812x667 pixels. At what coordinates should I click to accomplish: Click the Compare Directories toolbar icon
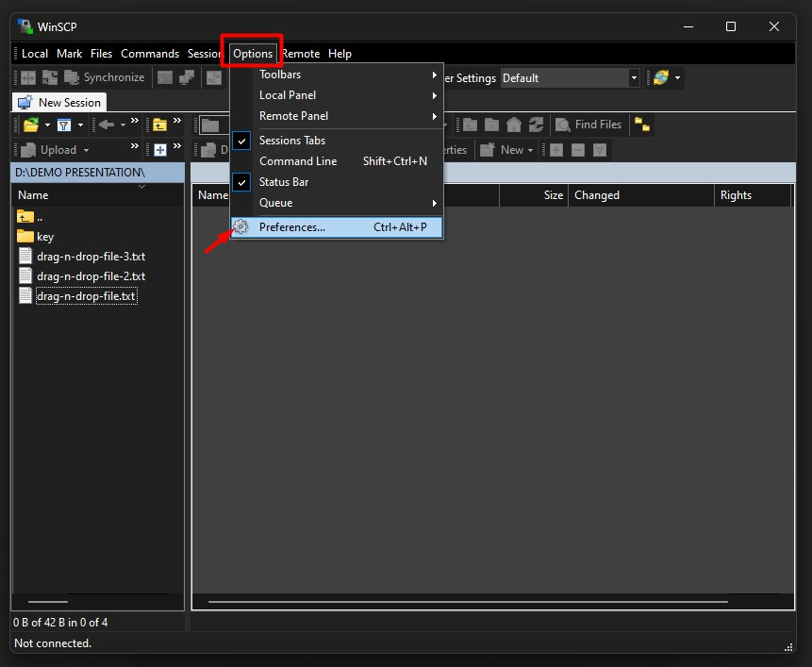tap(28, 77)
